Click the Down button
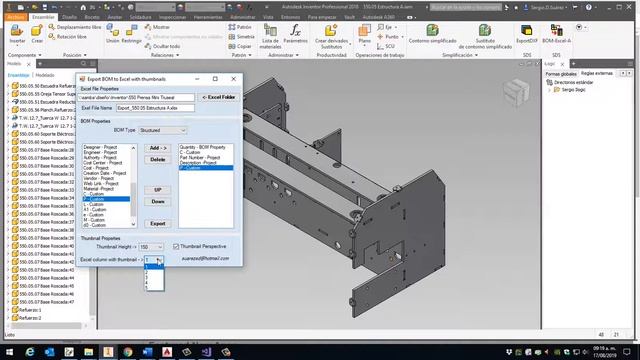 (x=158, y=202)
